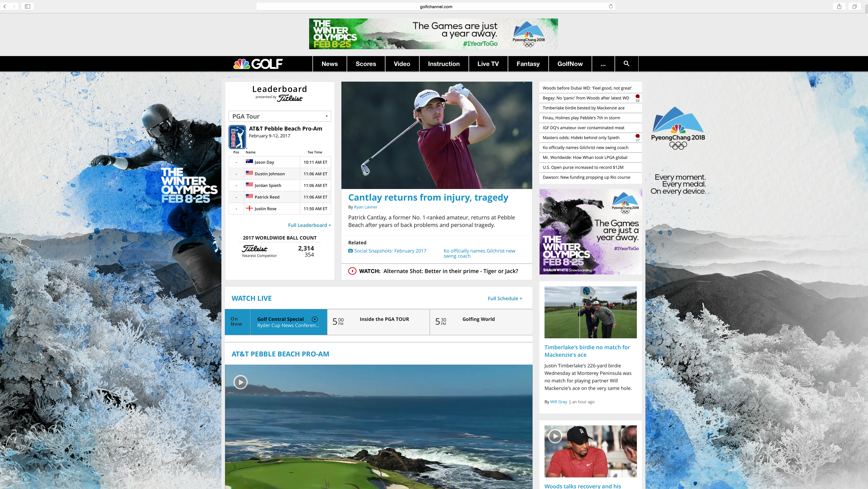Open 'Woods before Dubai WD' headline
Viewport: 868px width, 489px height.
coord(587,88)
